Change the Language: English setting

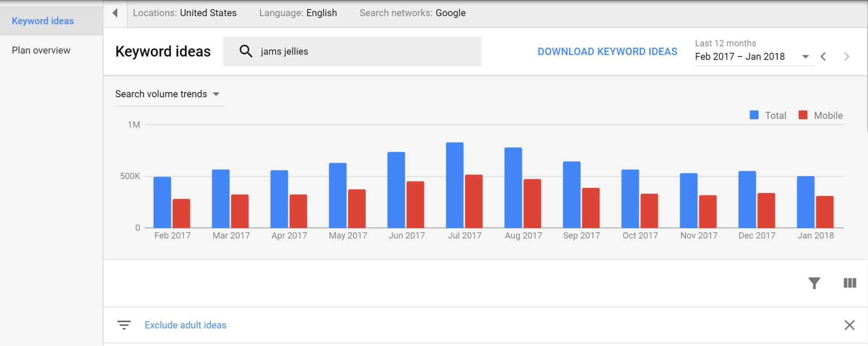point(298,13)
